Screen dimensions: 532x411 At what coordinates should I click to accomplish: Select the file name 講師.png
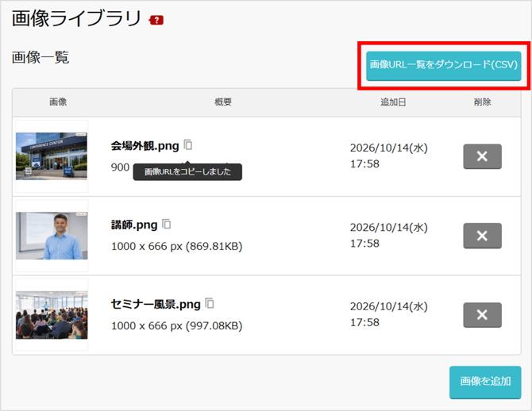coord(134,225)
